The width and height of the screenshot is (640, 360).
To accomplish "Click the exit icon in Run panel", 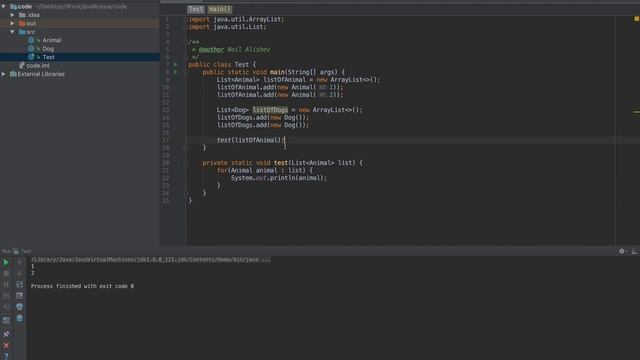I will click(x=6, y=307).
